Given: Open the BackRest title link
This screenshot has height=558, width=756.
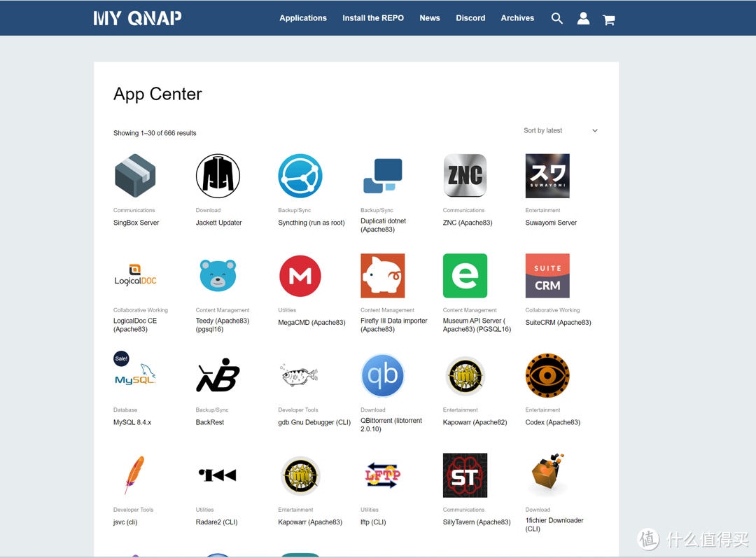Looking at the screenshot, I should (x=210, y=422).
